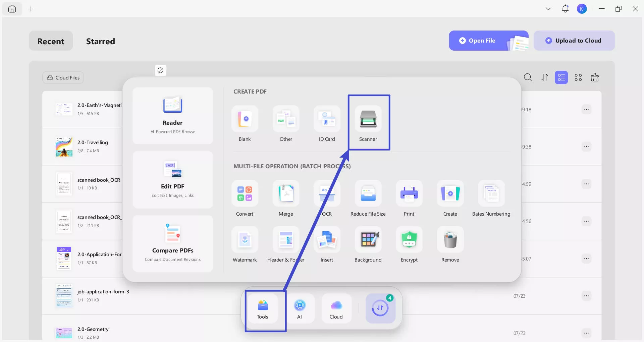The height and width of the screenshot is (342, 644).
Task: Open the Bates Numbering tool
Action: coord(491,194)
